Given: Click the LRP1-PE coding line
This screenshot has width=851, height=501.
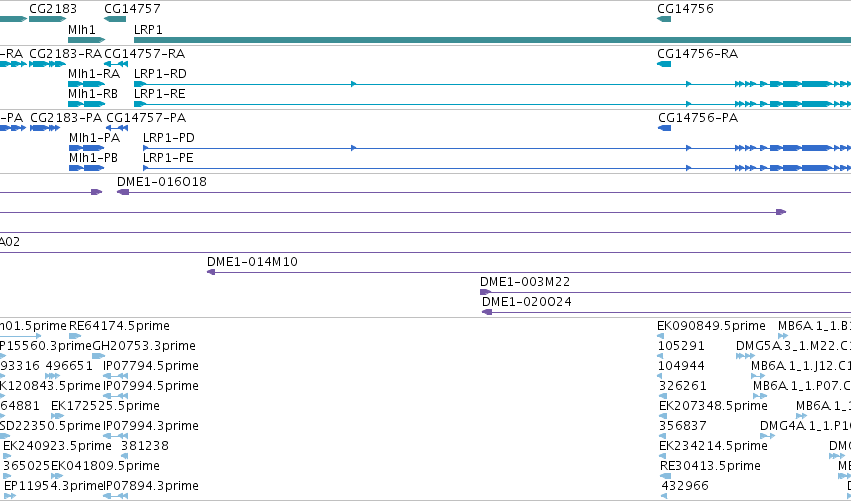Looking at the screenshot, I should coord(497,168).
